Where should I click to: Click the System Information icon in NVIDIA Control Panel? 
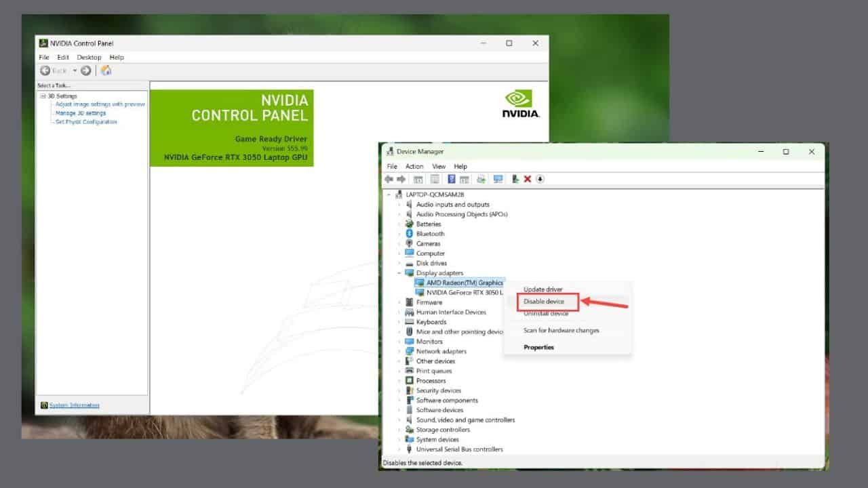point(44,405)
